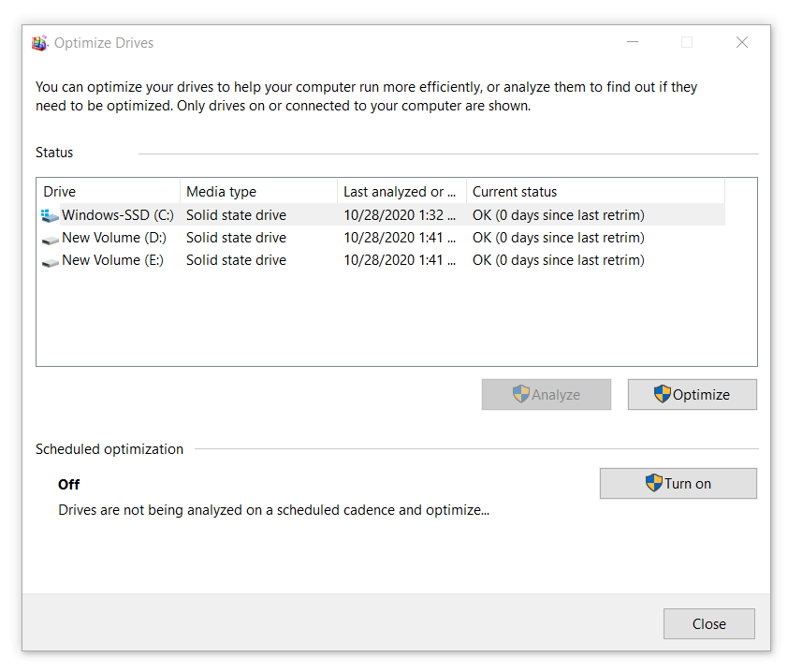This screenshot has width=788, height=672.
Task: Click the New Volume (E:) drive icon
Action: [x=50, y=261]
